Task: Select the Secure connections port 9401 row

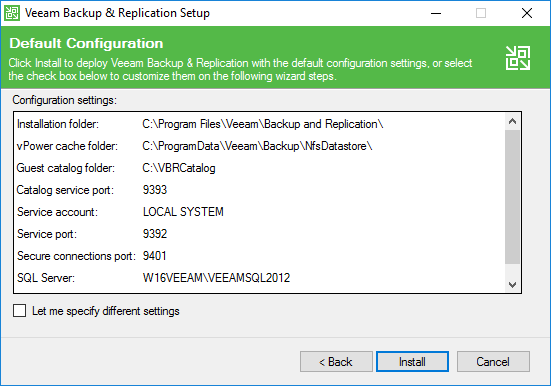Action: (259, 256)
